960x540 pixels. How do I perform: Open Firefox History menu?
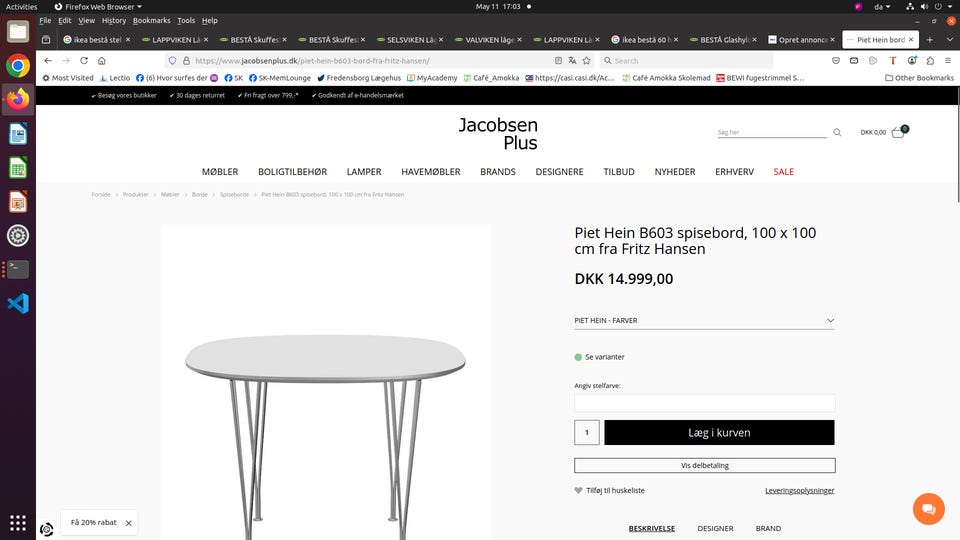(114, 20)
